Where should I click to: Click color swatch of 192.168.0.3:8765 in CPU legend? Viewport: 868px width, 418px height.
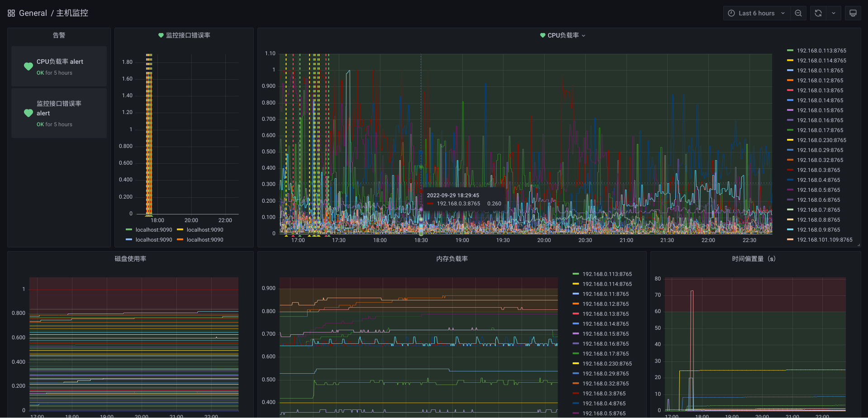click(x=790, y=170)
